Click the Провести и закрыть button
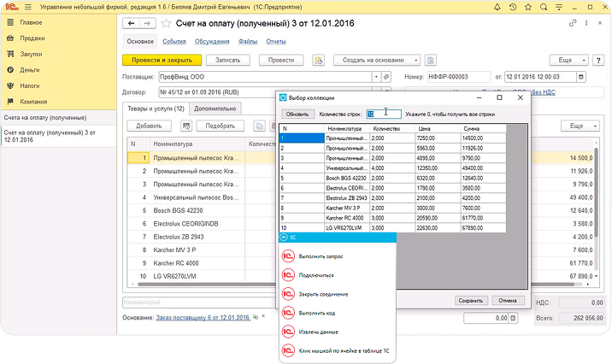This screenshot has width=612, height=364. (162, 60)
